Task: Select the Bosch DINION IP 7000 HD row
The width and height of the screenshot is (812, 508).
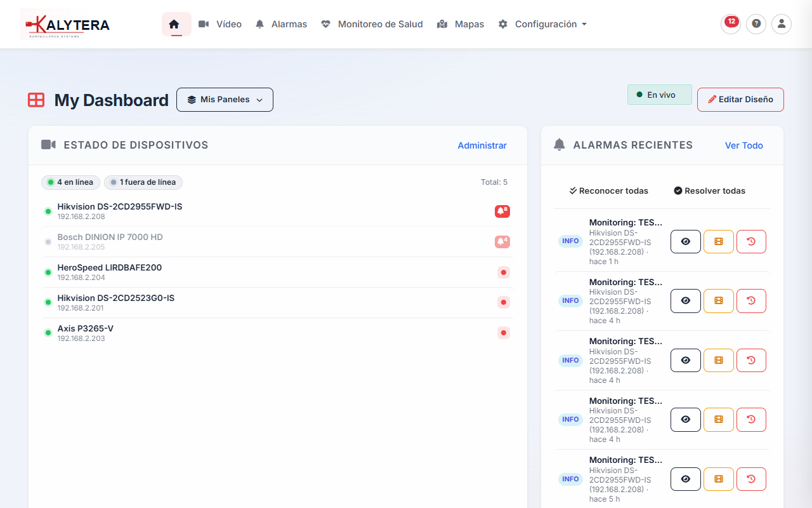Action: tap(277, 242)
